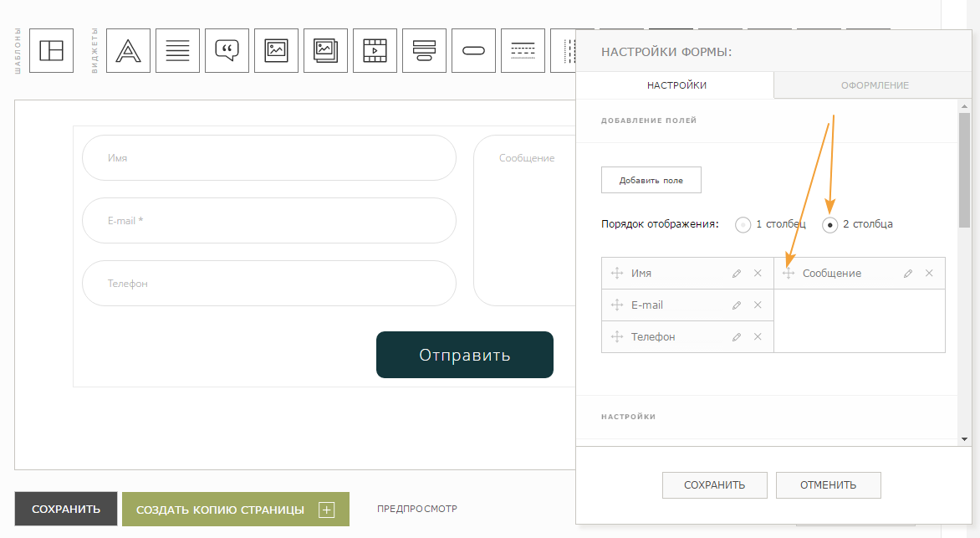Select the heading text widget (letter A)
Screen dimensions: 980x538
pyautogui.click(x=128, y=51)
